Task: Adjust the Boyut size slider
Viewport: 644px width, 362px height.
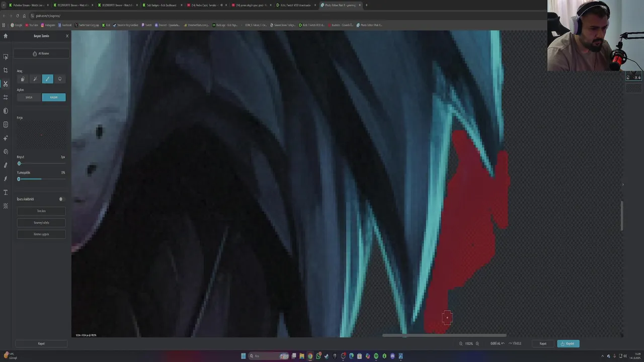Action: click(41, 163)
